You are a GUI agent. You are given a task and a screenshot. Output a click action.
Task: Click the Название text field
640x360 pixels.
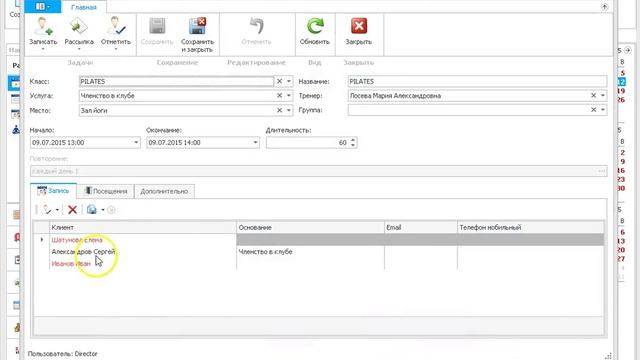pyautogui.click(x=477, y=81)
